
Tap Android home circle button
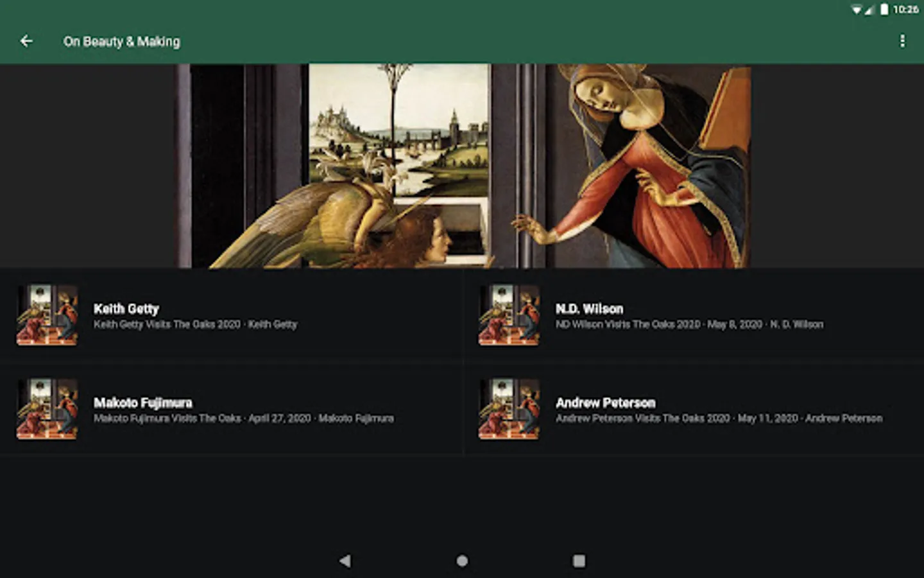[x=462, y=561]
